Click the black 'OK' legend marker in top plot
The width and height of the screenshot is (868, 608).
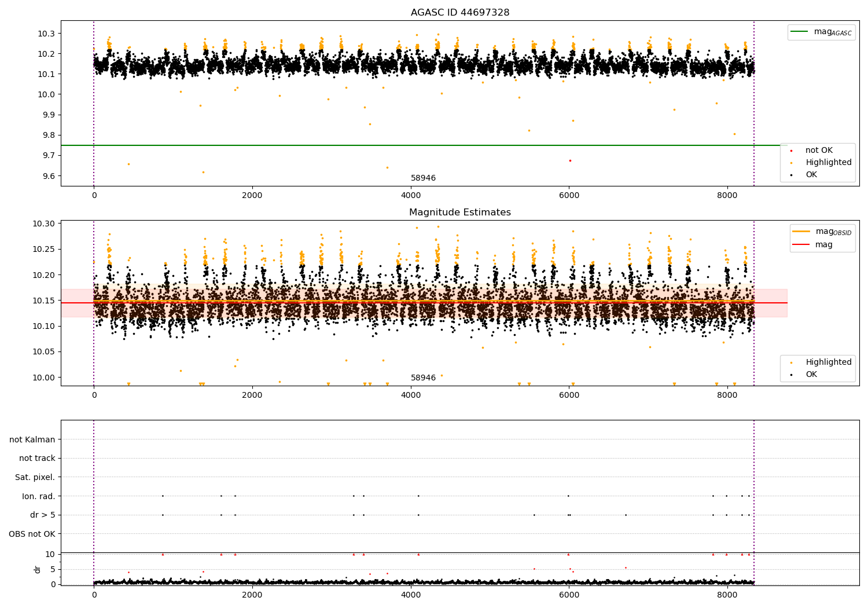tap(792, 175)
